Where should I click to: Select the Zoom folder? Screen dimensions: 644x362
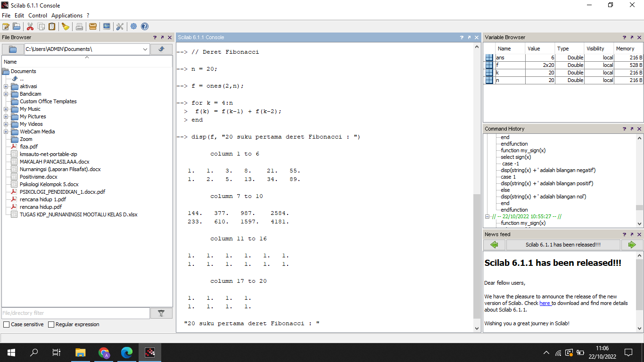[x=26, y=139]
